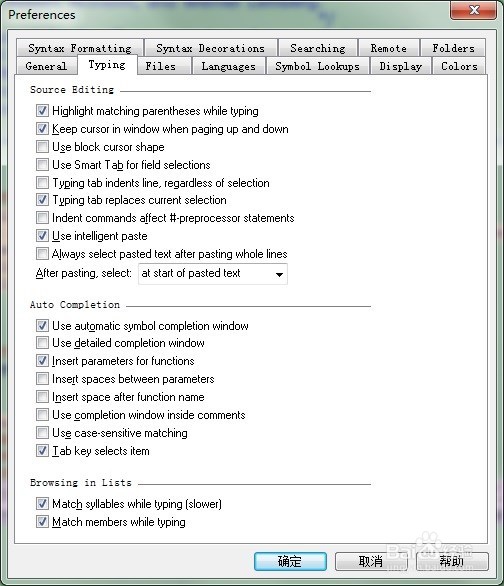
Task: Enable Use detailed completion window
Action: [42, 343]
